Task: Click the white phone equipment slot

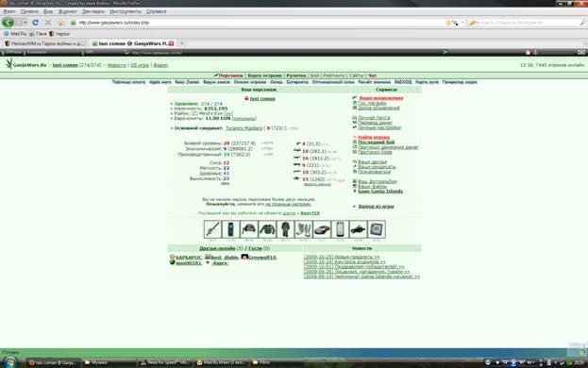Action: pos(340,229)
